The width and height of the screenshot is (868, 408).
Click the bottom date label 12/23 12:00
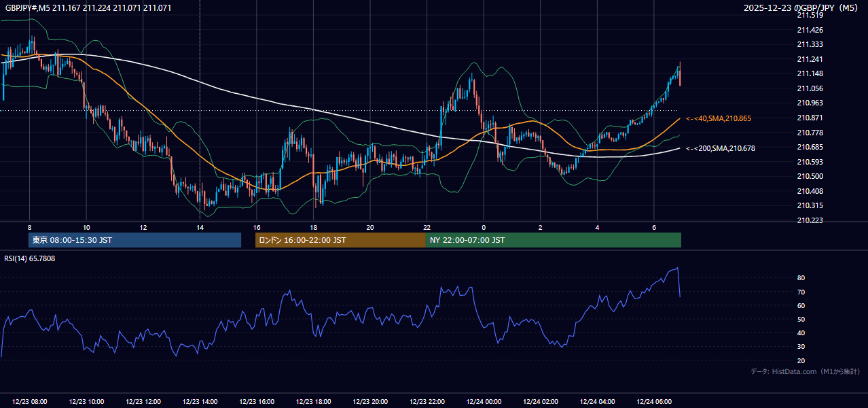point(143,402)
